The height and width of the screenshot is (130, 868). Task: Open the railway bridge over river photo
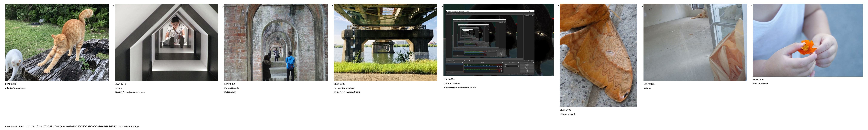click(385, 42)
